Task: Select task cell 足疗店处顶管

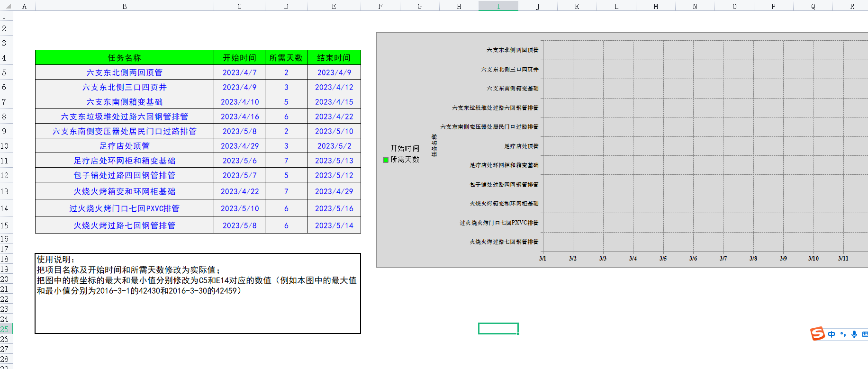Action: pos(125,146)
